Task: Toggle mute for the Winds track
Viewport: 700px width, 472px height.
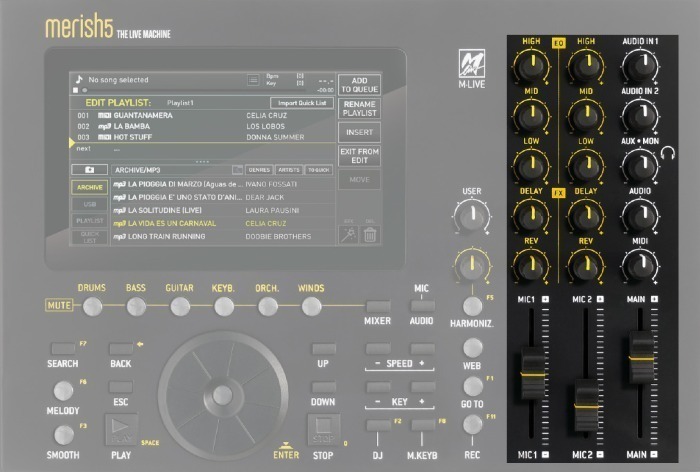Action: click(311, 307)
